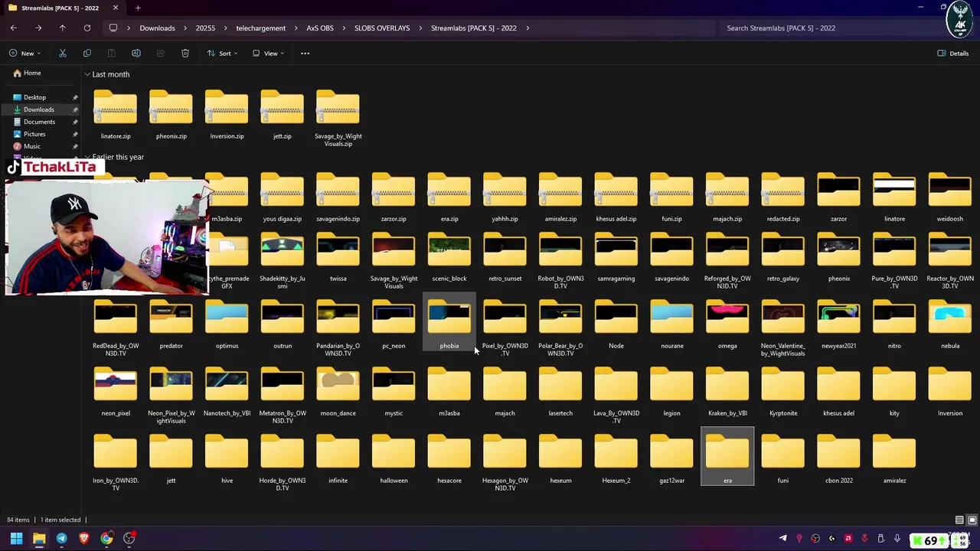980x551 pixels.
Task: Go to 20255 in the breadcrumb
Action: click(205, 28)
